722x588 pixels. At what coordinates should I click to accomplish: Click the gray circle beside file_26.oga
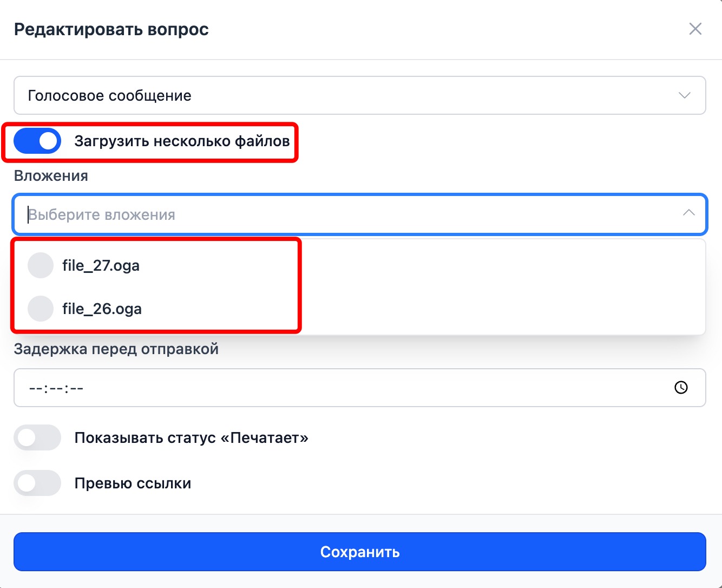point(41,309)
